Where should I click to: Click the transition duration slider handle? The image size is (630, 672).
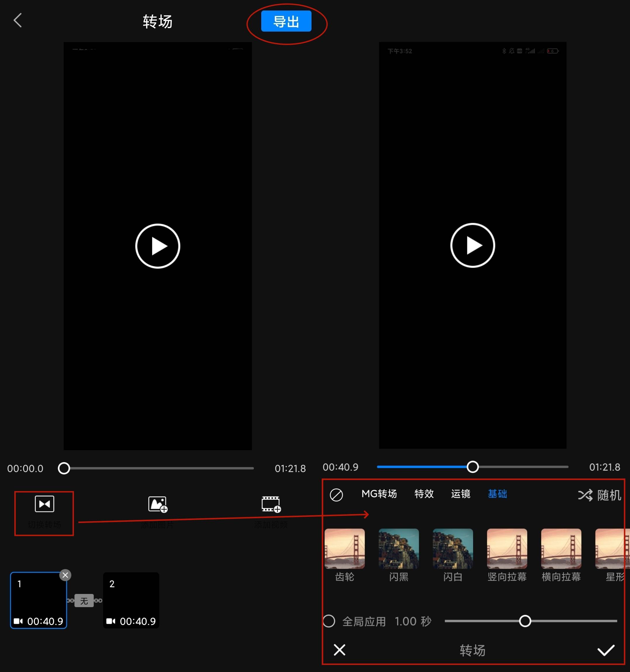pyautogui.click(x=525, y=621)
